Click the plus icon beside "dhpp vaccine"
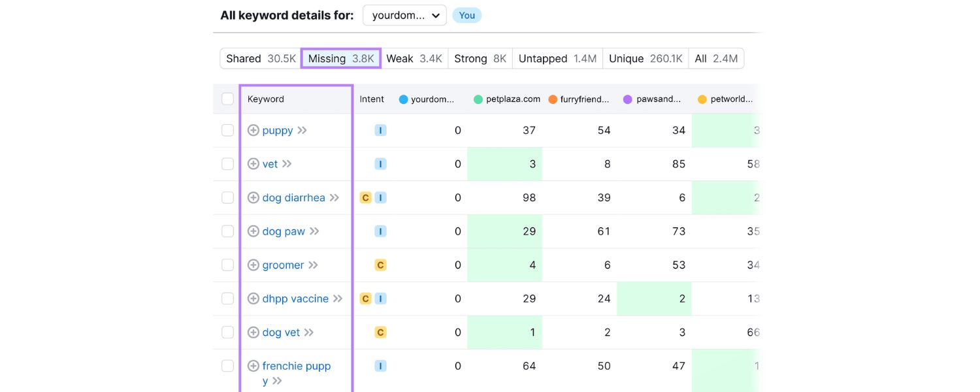Image resolution: width=980 pixels, height=392 pixels. (x=253, y=298)
